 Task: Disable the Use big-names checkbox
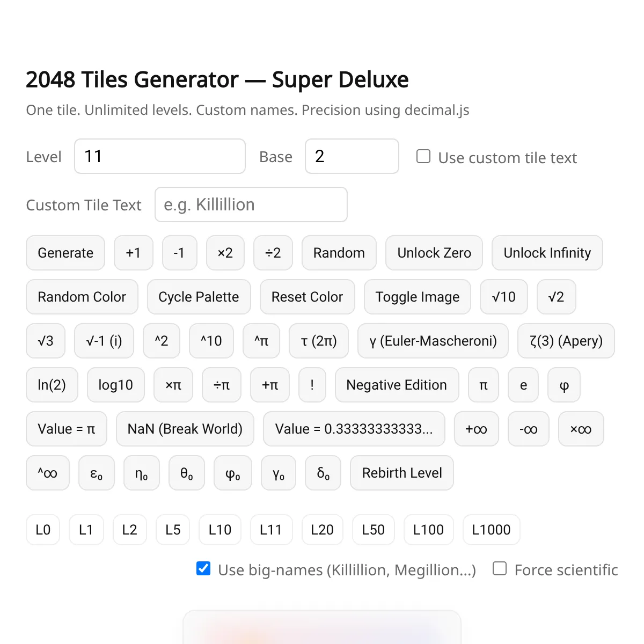pyautogui.click(x=203, y=569)
